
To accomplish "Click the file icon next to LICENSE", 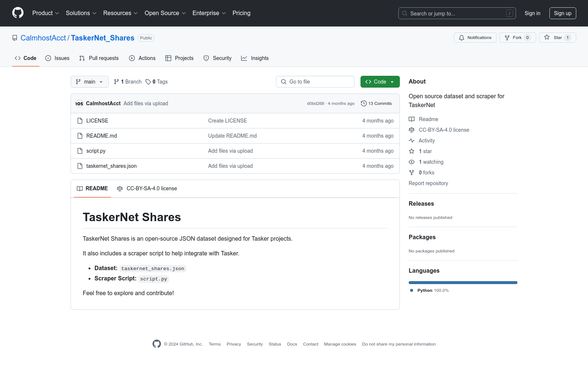I will 80,121.
